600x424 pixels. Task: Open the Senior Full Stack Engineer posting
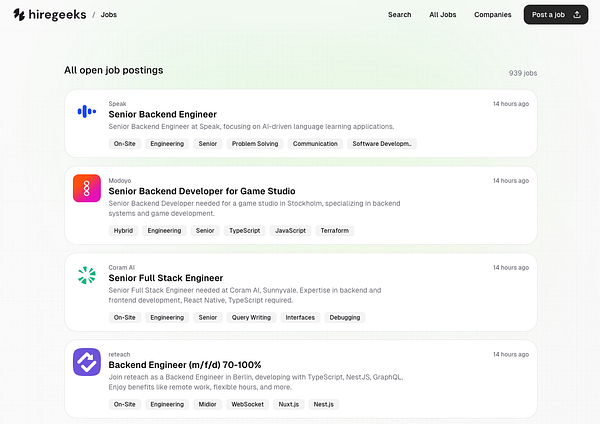click(165, 277)
